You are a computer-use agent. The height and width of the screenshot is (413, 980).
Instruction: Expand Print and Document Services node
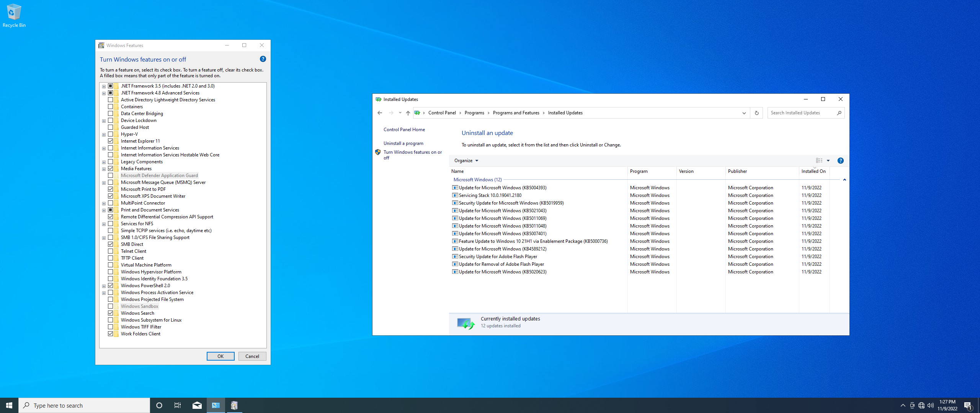[104, 210]
